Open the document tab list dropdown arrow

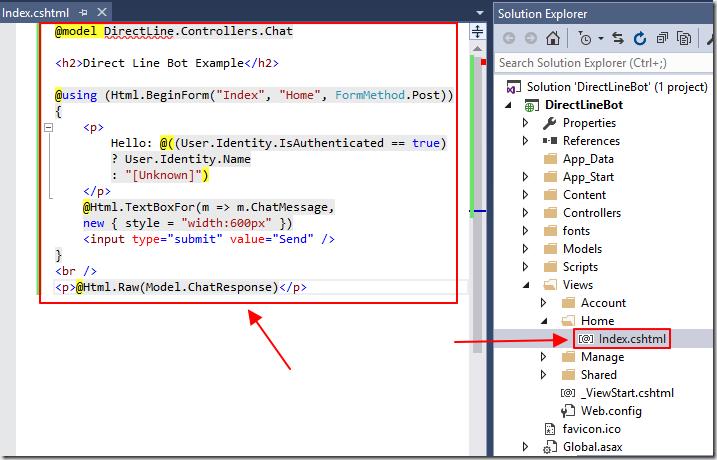pos(479,13)
